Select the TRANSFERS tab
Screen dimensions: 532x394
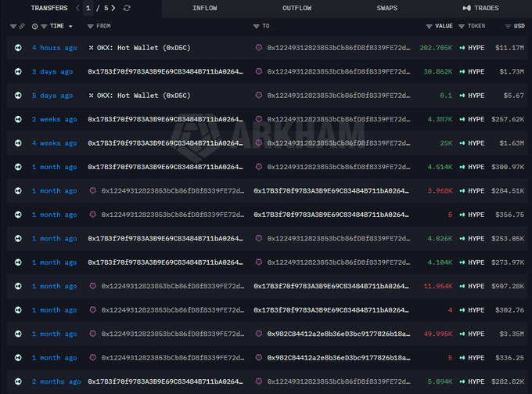[49, 8]
